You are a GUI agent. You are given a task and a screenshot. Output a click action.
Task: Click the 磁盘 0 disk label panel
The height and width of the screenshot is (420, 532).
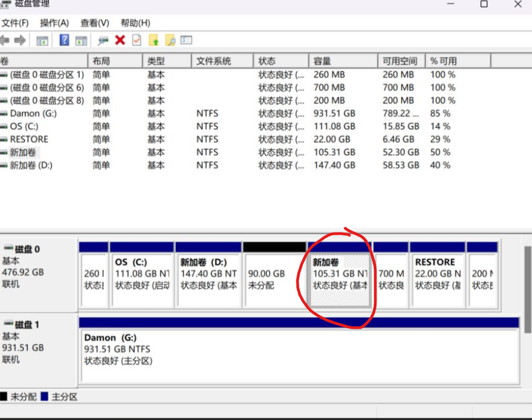tap(39, 275)
